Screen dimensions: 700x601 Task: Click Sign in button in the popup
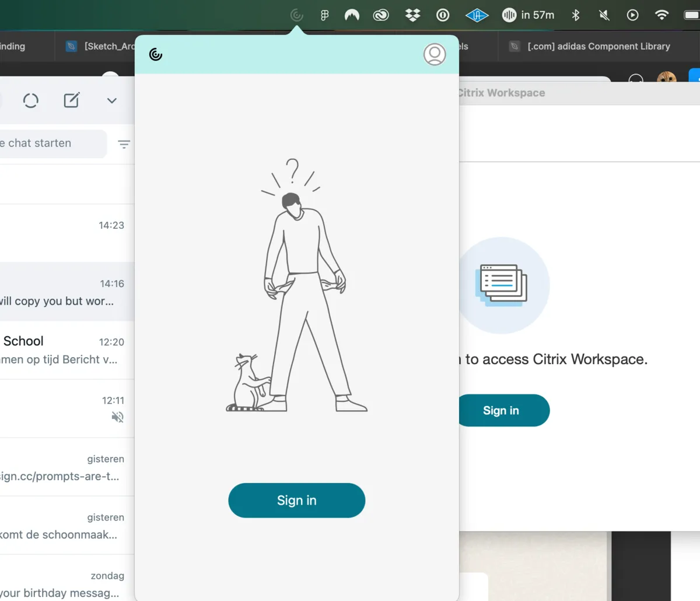point(296,500)
